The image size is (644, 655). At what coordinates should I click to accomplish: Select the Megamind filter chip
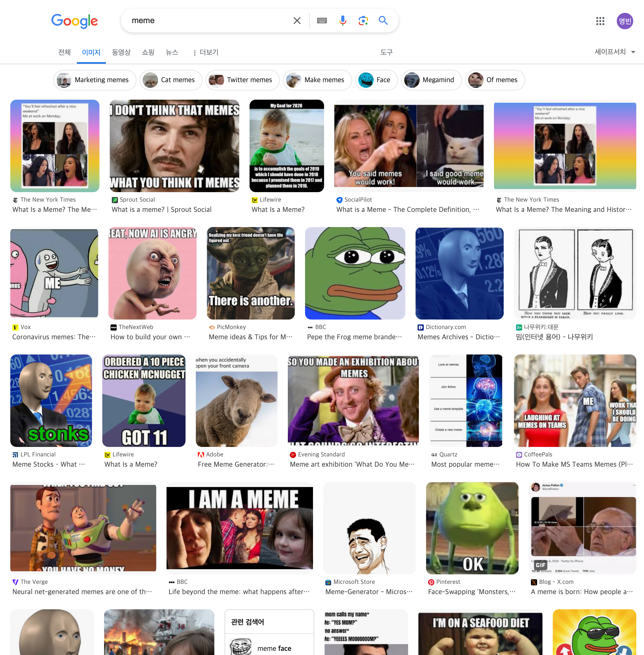click(x=431, y=80)
